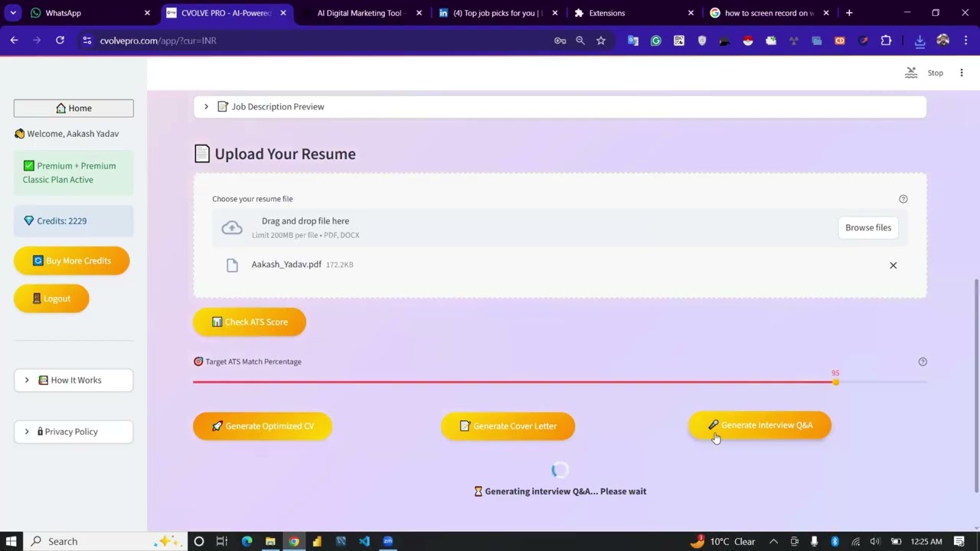
Task: Open the Extensions puzzle menu
Action: pos(886,41)
